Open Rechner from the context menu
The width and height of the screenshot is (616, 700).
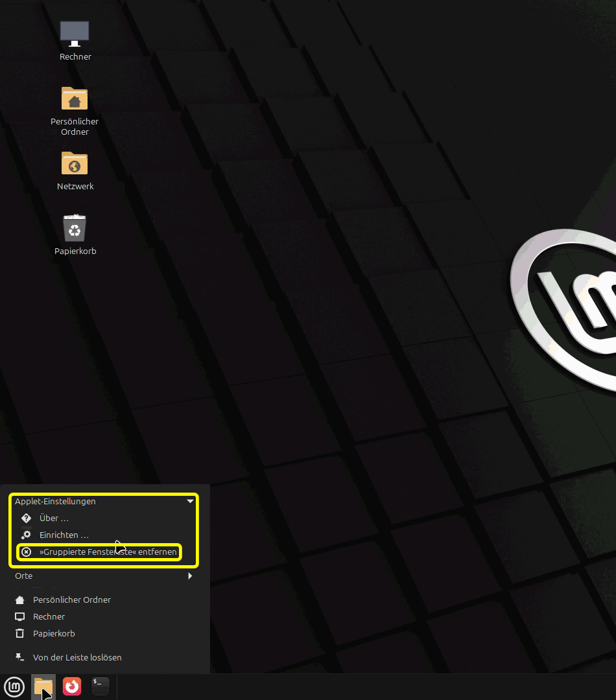[49, 616]
